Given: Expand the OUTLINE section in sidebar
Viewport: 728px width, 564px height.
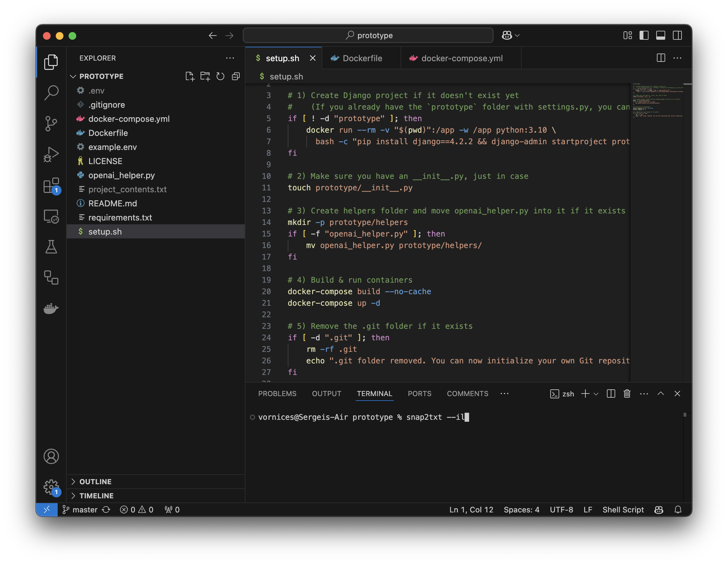Looking at the screenshot, I should [x=95, y=481].
